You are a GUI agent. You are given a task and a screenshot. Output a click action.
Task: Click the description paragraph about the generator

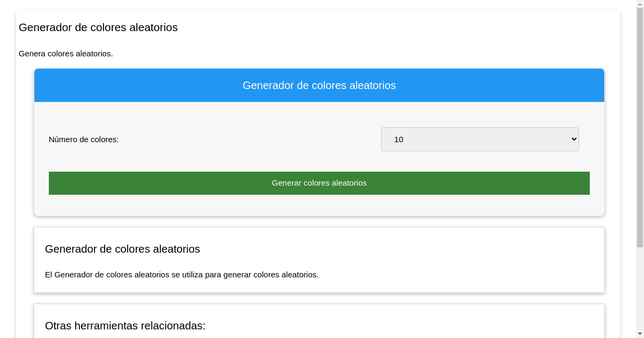[181, 274]
